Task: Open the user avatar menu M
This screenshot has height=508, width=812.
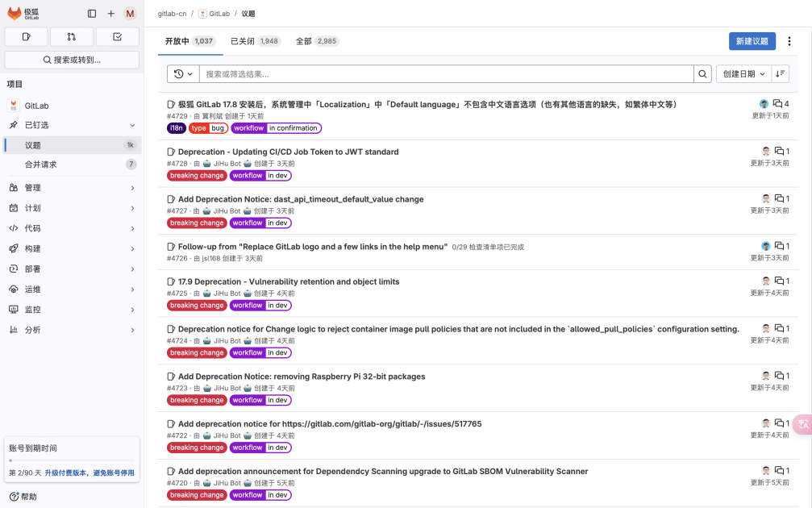Action: coord(130,14)
